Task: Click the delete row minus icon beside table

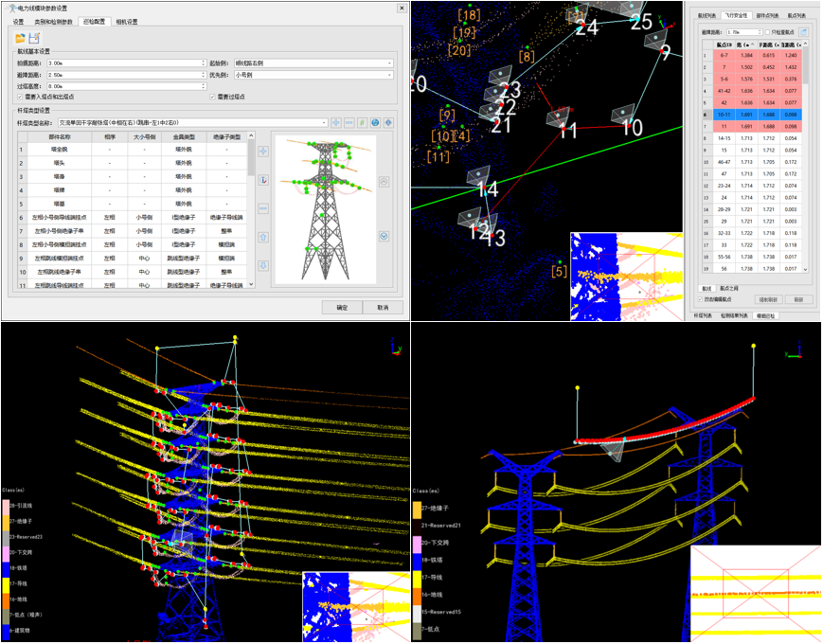Action: point(263,208)
